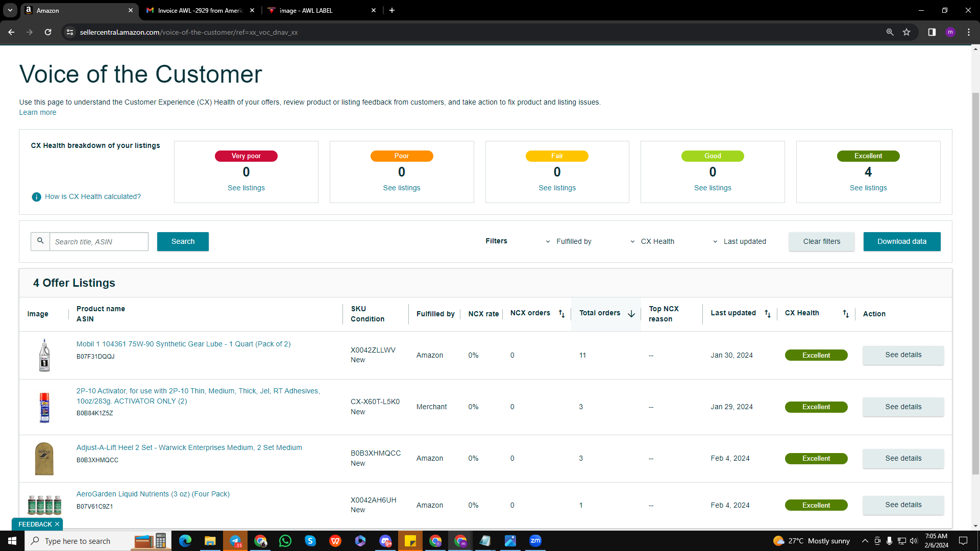Click the Download data button
980x551 pixels.
point(902,241)
